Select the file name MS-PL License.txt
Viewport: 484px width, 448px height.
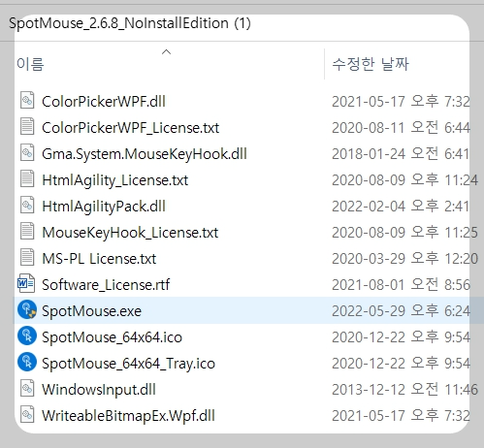point(99,259)
